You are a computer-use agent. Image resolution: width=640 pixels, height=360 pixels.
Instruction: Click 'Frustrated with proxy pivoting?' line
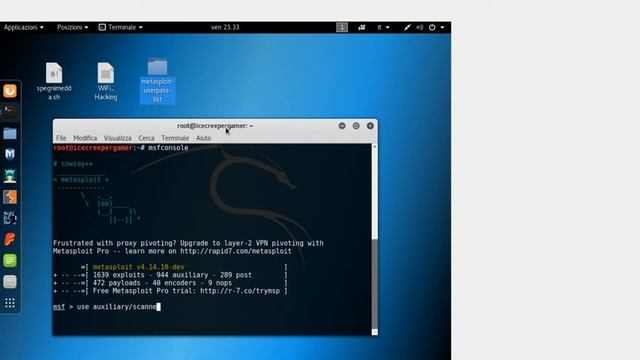point(188,243)
